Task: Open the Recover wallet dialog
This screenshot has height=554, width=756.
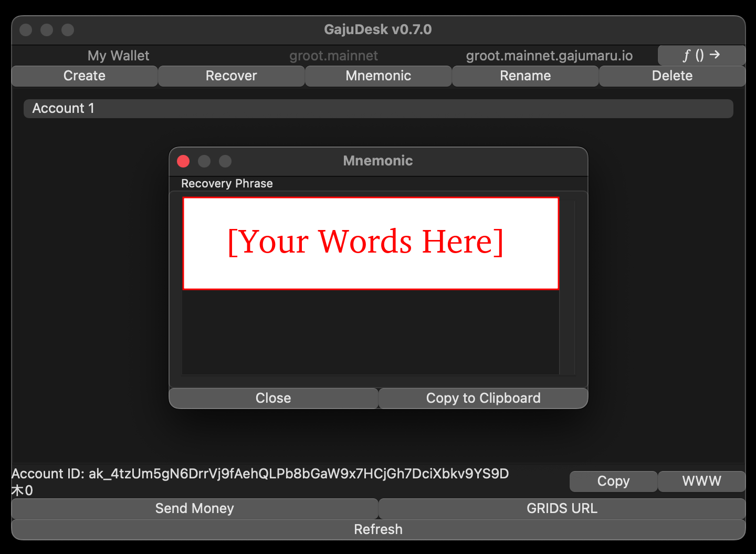Action: 231,76
